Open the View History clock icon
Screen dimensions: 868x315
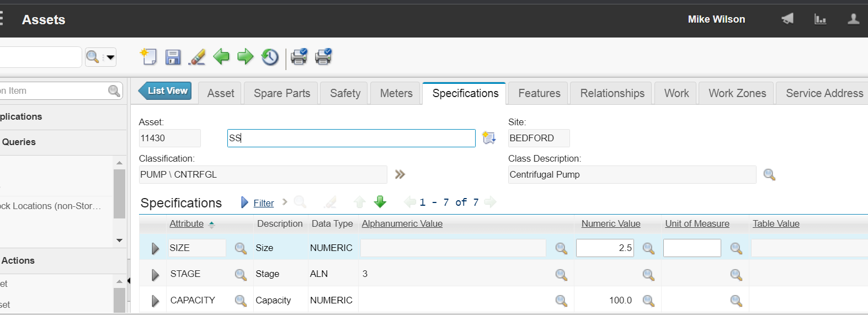pos(270,57)
